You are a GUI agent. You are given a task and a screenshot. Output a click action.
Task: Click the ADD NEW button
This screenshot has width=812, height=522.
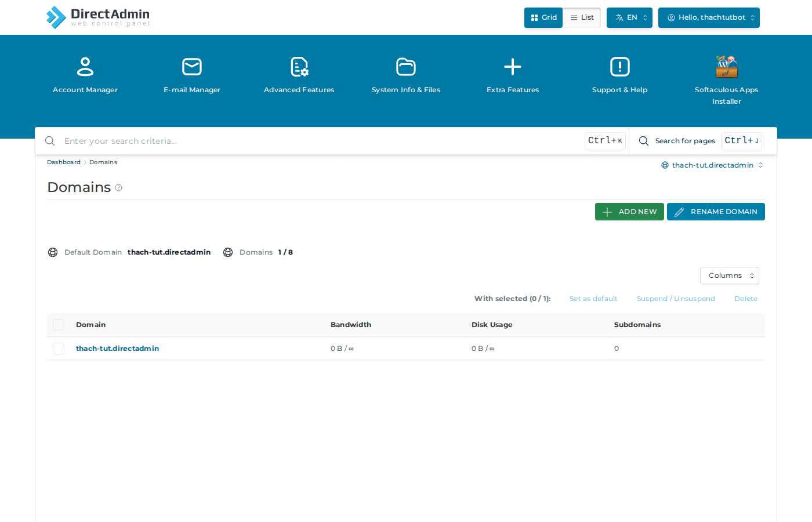tap(629, 212)
